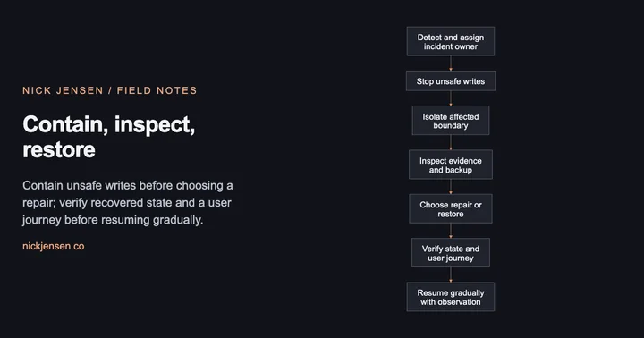
Task: Click the 'Isolate affected boundary' box
Action: click(451, 121)
